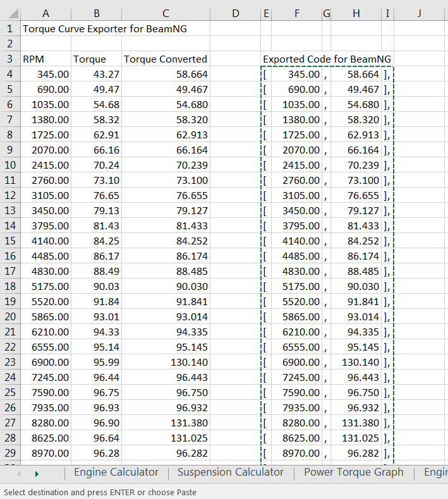448x499 pixels.
Task: Select Torque Converted cell 58.664 in column C
Action: coord(166,74)
